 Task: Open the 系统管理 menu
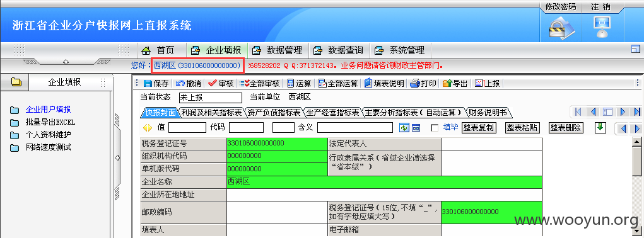click(x=400, y=51)
